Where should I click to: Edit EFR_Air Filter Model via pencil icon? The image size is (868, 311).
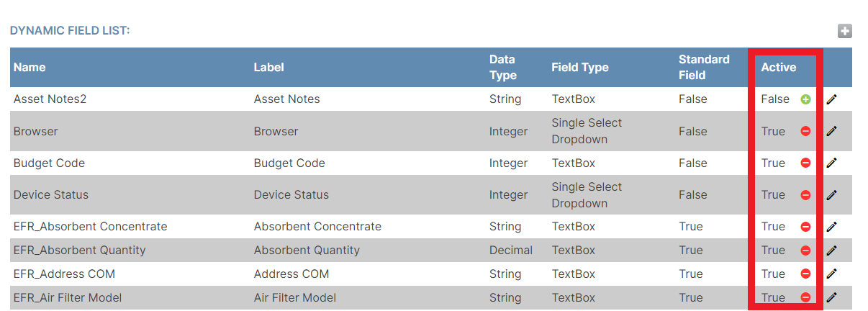tap(832, 297)
